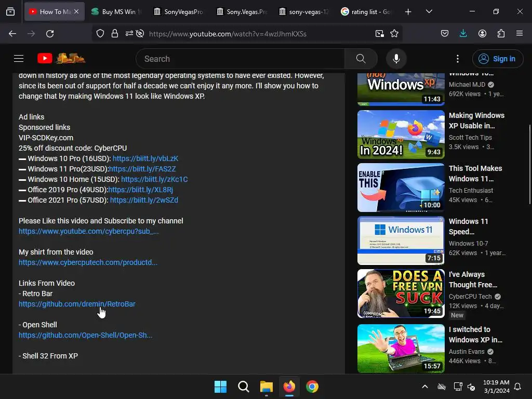This screenshot has width=532, height=399.
Task: Open the cybercputech.com shirt link
Action: (88, 262)
